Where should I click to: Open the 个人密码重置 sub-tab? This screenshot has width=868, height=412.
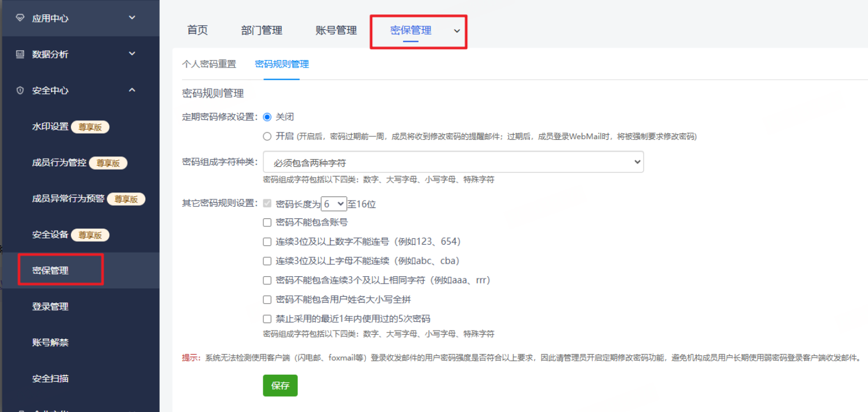(210, 65)
